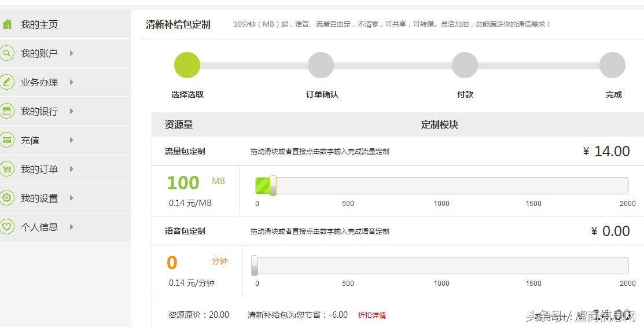Viewport: 644px width, 327px height.
Task: Expand the arrow next to 业务办理
Action: point(72,82)
